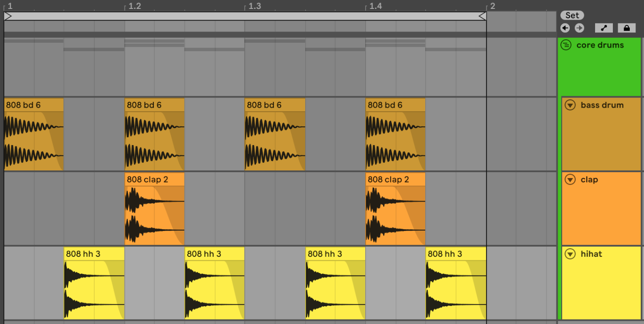Image resolution: width=644 pixels, height=324 pixels.
Task: Click the loop brace end handle
Action: click(482, 16)
